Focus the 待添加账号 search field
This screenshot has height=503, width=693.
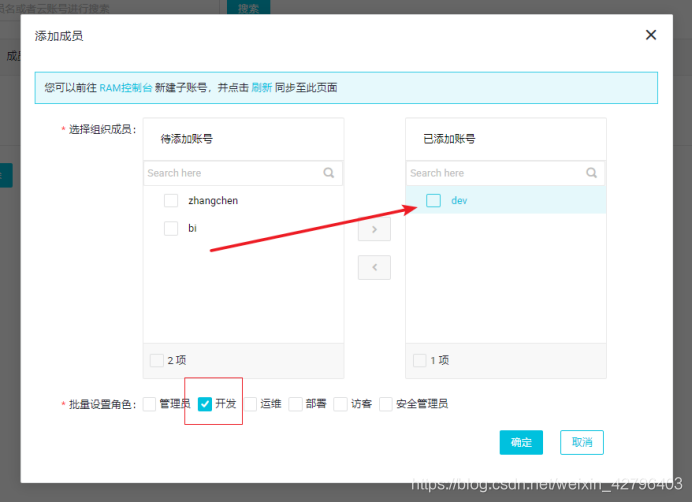(243, 173)
